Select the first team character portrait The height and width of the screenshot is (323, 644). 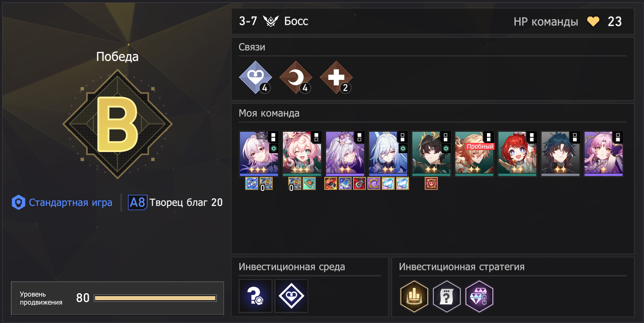(259, 153)
